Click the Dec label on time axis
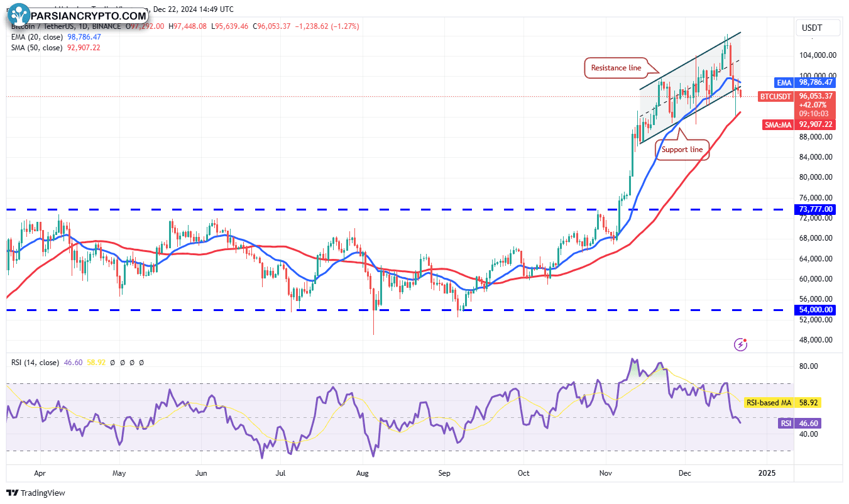Screen dimensions: 849x504 (x=685, y=472)
